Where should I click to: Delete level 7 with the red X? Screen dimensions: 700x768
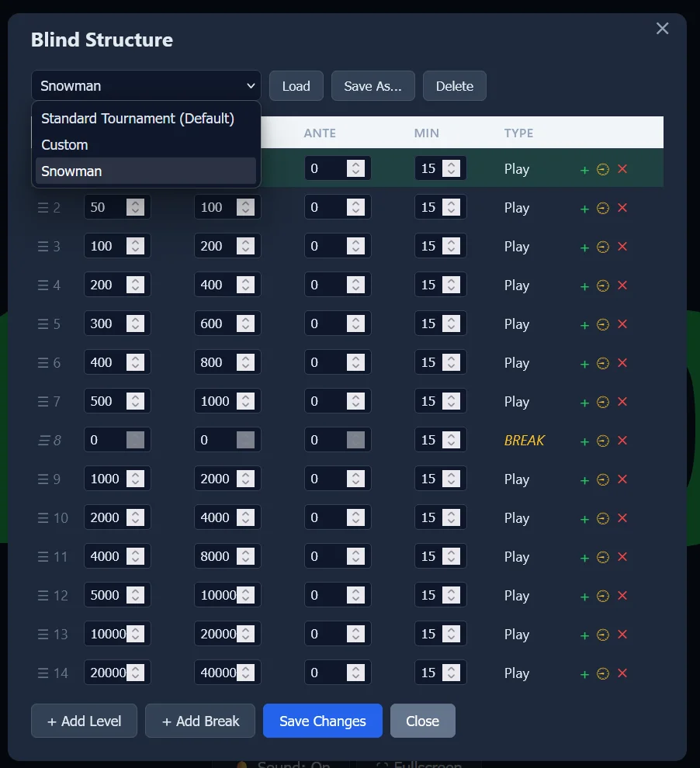click(622, 402)
